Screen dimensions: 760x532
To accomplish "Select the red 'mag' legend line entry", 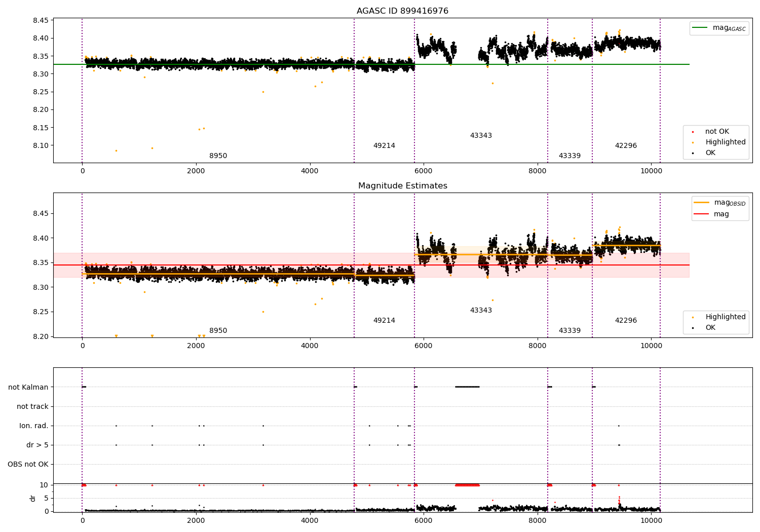I will pyautogui.click(x=711, y=214).
